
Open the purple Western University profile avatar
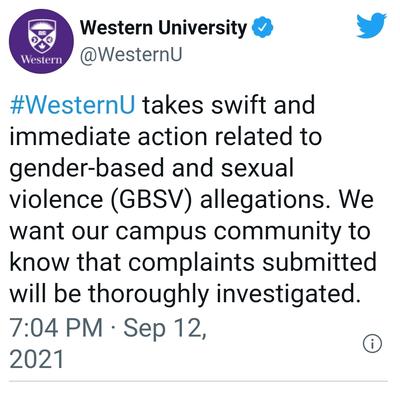tap(41, 41)
